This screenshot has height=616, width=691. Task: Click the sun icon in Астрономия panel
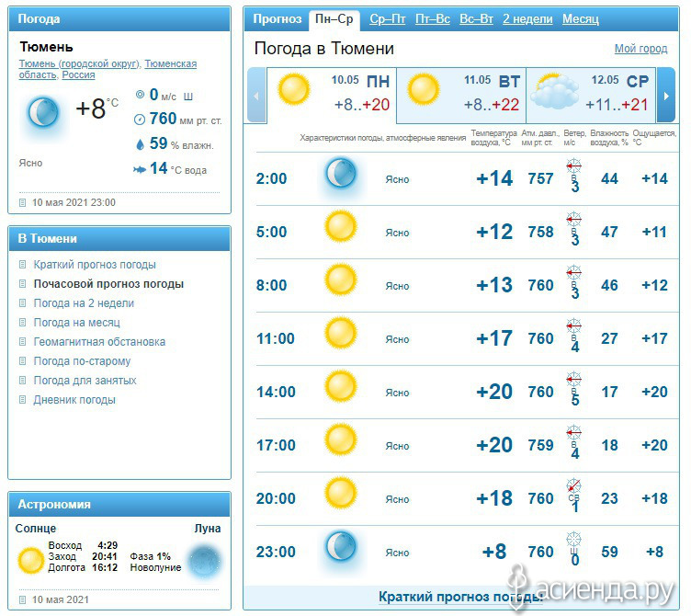[31, 560]
